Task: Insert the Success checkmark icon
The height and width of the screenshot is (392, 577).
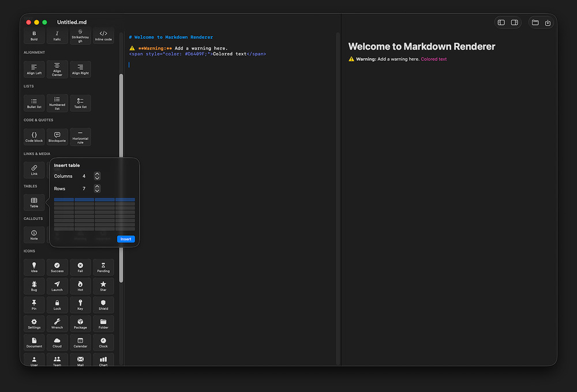Action: coord(57,267)
